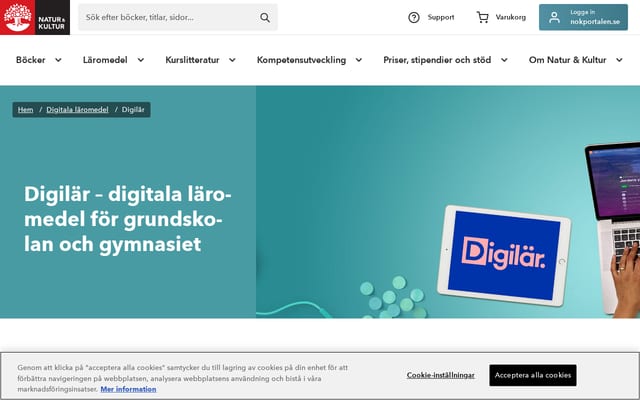Open Om Natur & Kultur menu
This screenshot has height=400, width=640.
pyautogui.click(x=567, y=60)
